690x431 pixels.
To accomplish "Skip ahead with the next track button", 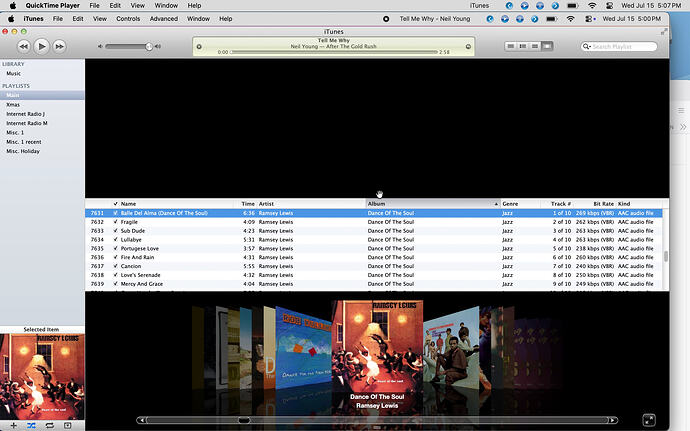I will [59, 46].
